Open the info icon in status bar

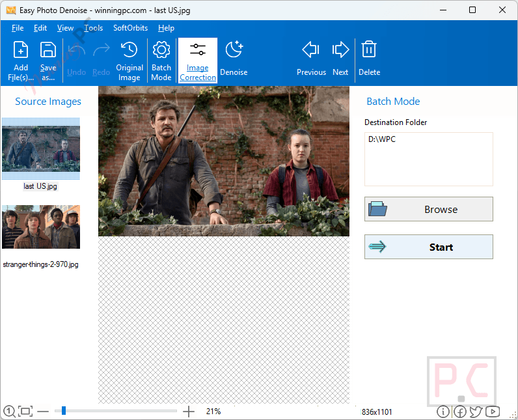coord(443,412)
